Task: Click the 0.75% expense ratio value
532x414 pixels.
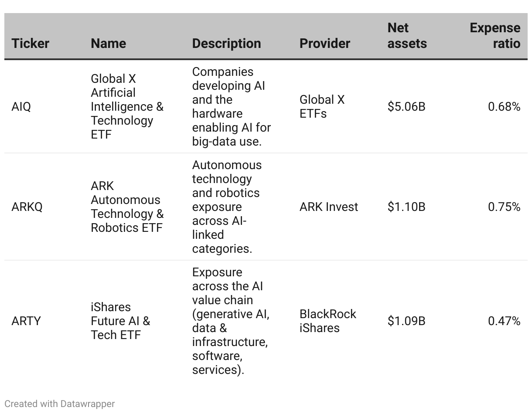Action: (x=504, y=207)
